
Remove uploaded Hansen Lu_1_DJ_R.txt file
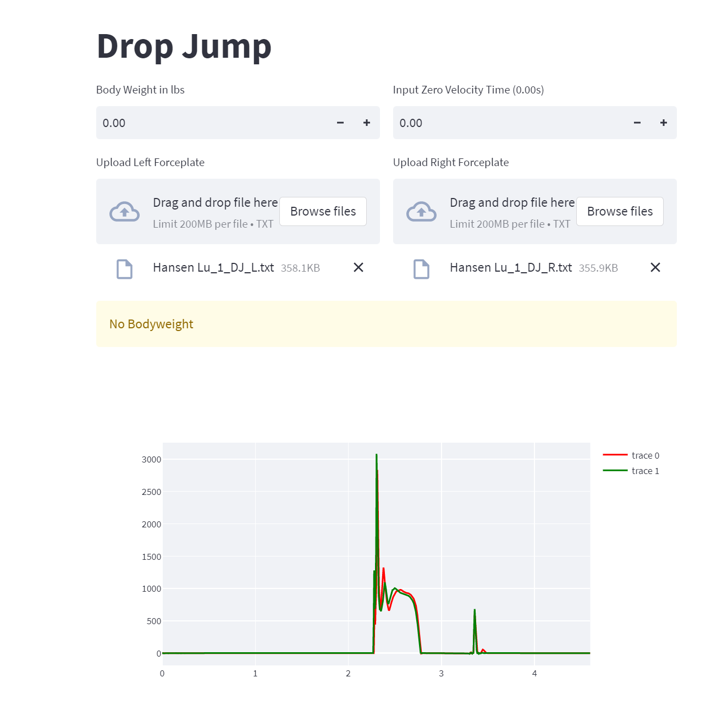655,267
